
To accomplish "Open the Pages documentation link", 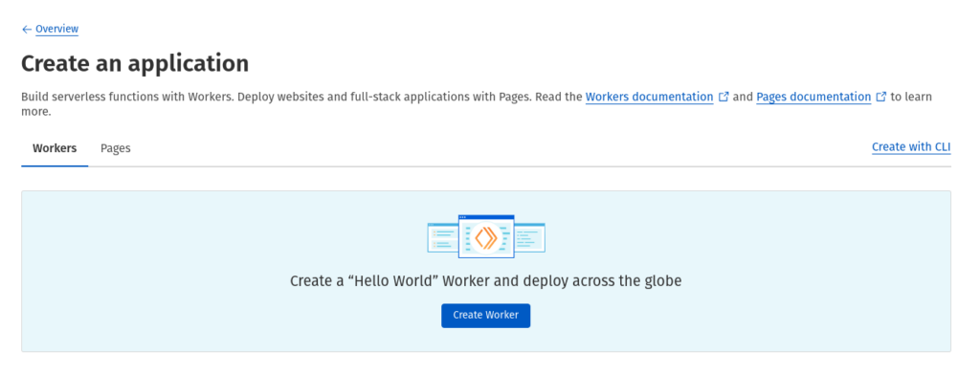I will coord(813,97).
